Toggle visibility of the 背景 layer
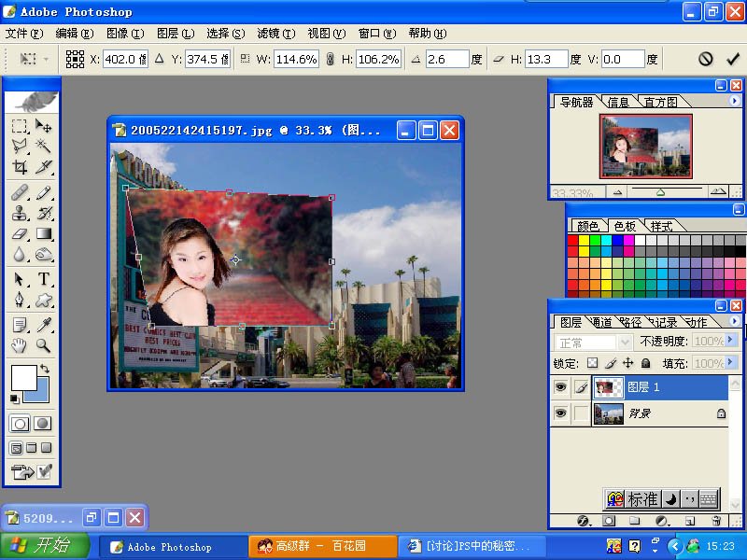The image size is (747, 560). (x=560, y=413)
